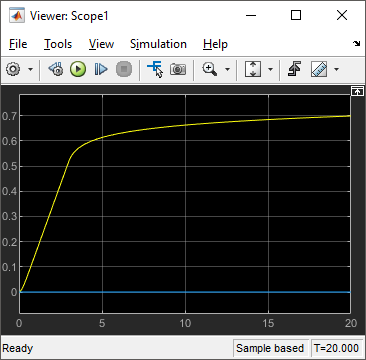Screen dimensions: 366x360
Task: Open the View menu
Action: pos(101,44)
